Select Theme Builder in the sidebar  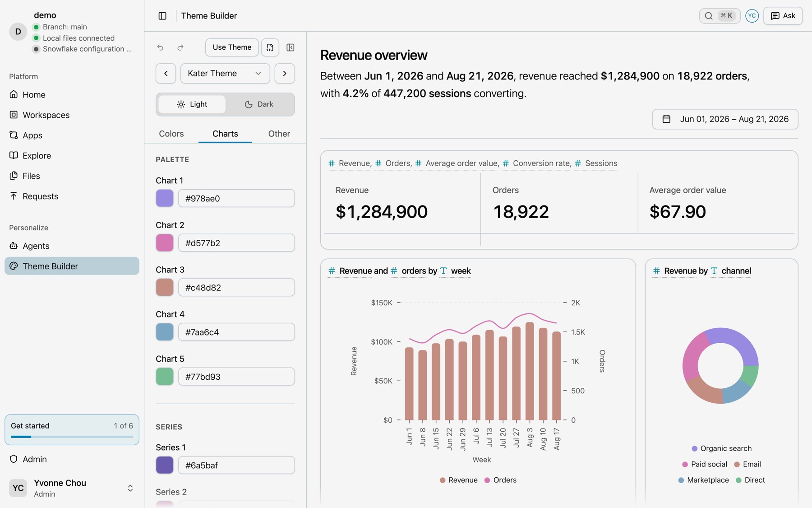[x=72, y=266]
